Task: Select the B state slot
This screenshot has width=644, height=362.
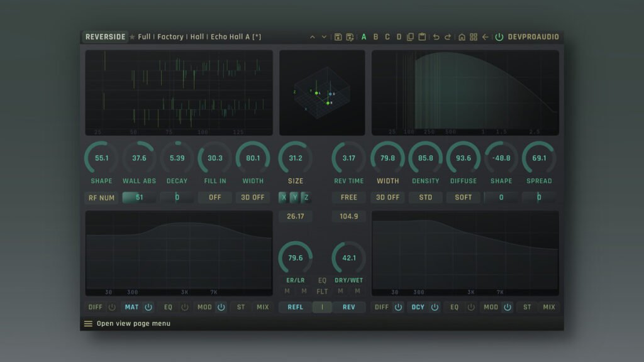Action: tap(375, 37)
